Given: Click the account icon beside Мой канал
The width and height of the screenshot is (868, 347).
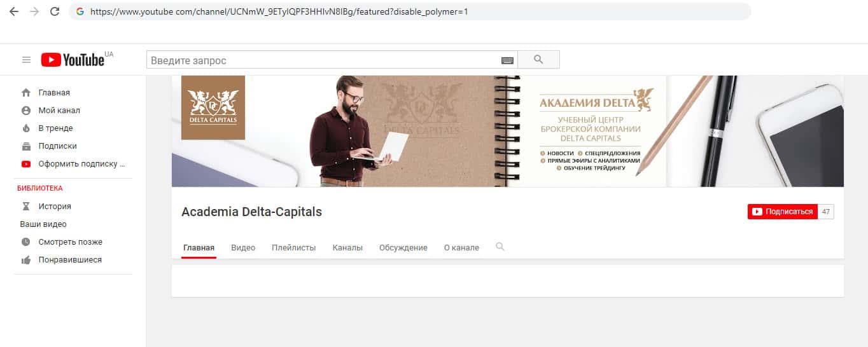Looking at the screenshot, I should [x=26, y=110].
